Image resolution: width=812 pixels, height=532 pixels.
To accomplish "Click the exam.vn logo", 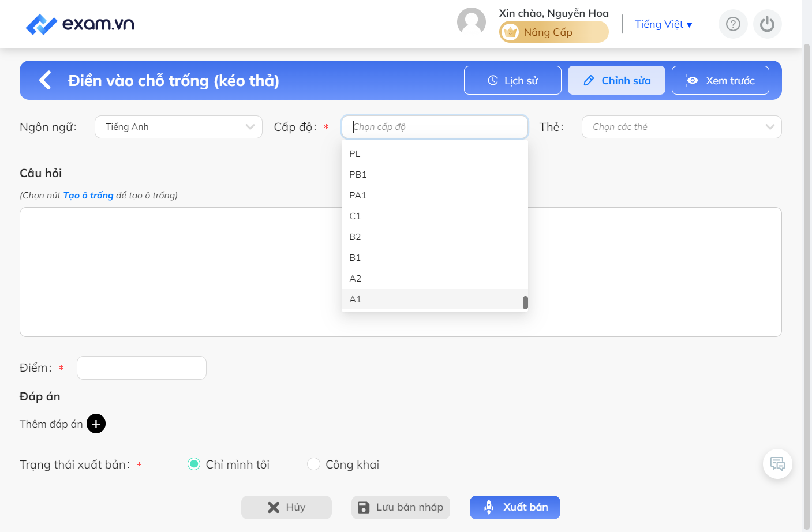I will pyautogui.click(x=80, y=24).
